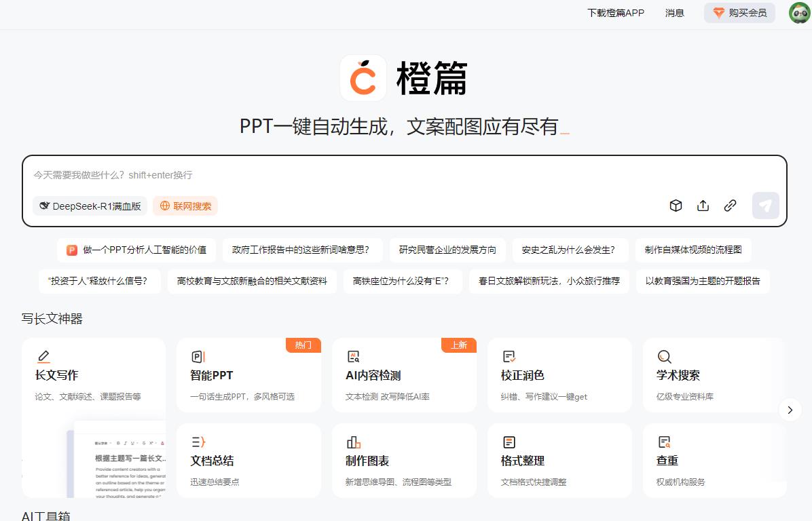Image resolution: width=812 pixels, height=521 pixels.
Task: Open the user avatar in top corner
Action: point(800,13)
